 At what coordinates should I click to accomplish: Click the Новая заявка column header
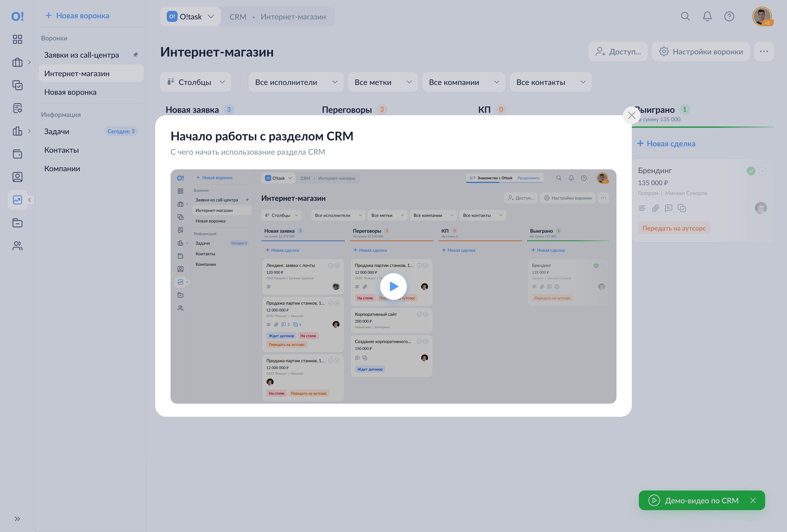[x=192, y=110]
